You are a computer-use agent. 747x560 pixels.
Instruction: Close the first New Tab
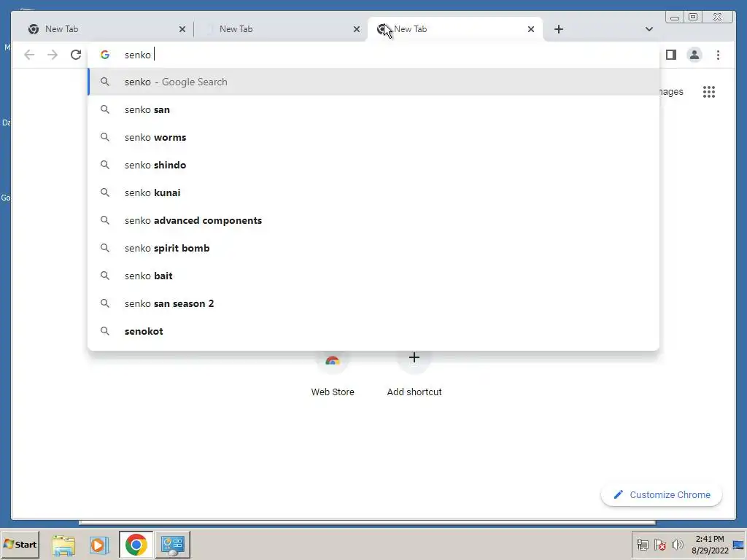pyautogui.click(x=182, y=29)
